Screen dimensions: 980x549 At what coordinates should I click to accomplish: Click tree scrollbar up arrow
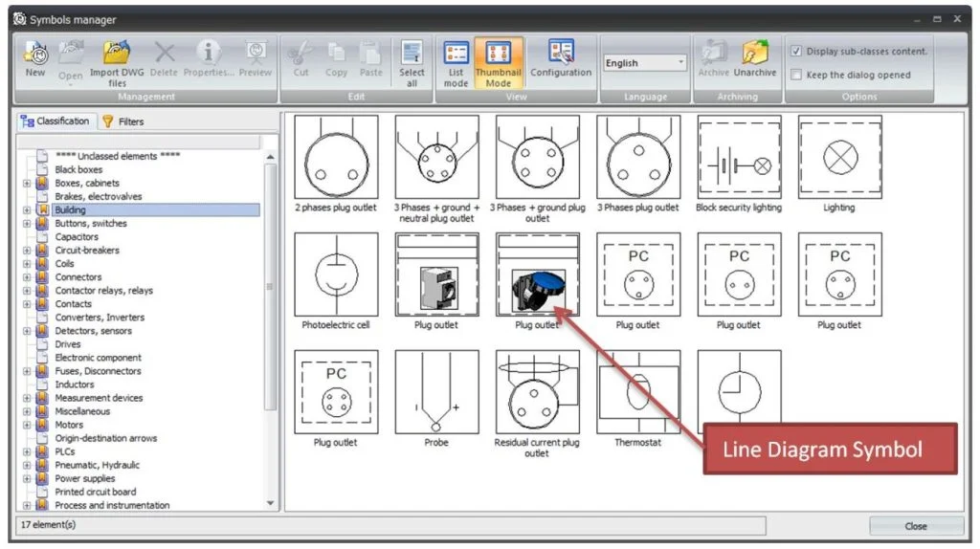coord(271,157)
